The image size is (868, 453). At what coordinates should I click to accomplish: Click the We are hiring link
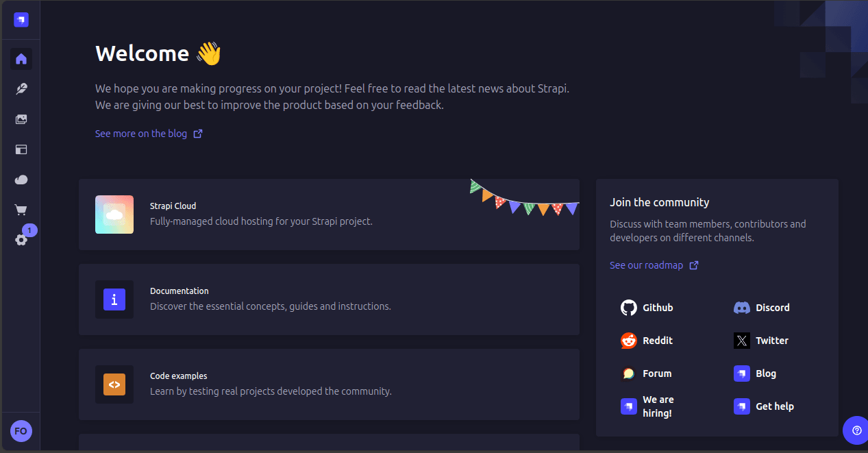pos(648,406)
